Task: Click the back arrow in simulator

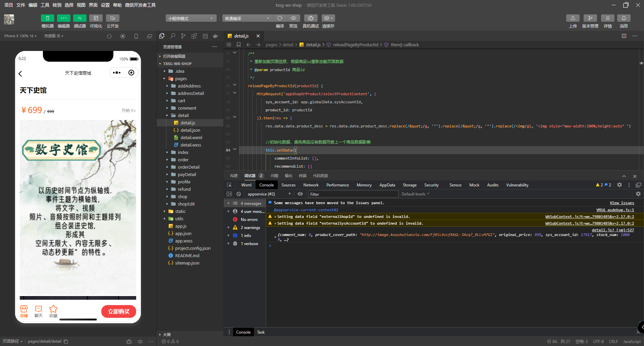Action: pyautogui.click(x=20, y=74)
